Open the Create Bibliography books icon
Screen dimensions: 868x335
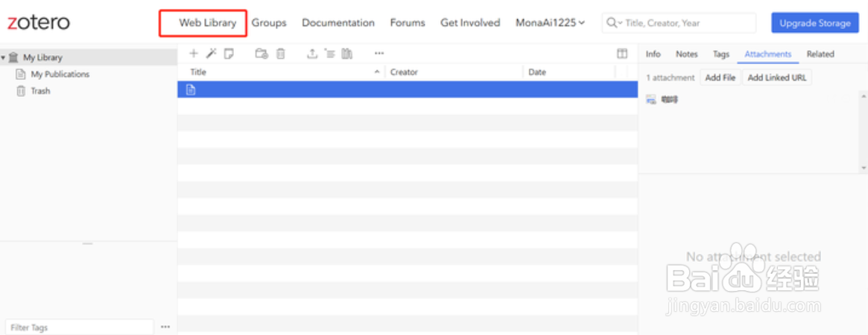[347, 54]
